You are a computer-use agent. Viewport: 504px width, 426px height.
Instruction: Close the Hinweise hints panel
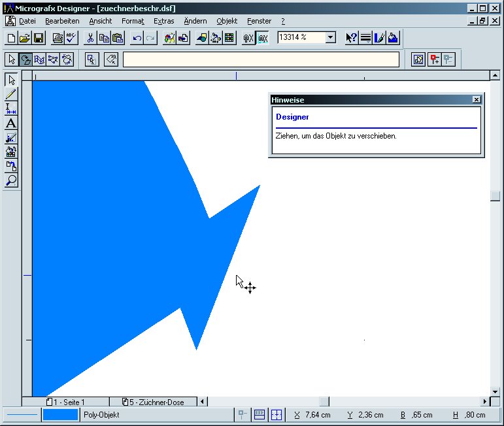[477, 99]
